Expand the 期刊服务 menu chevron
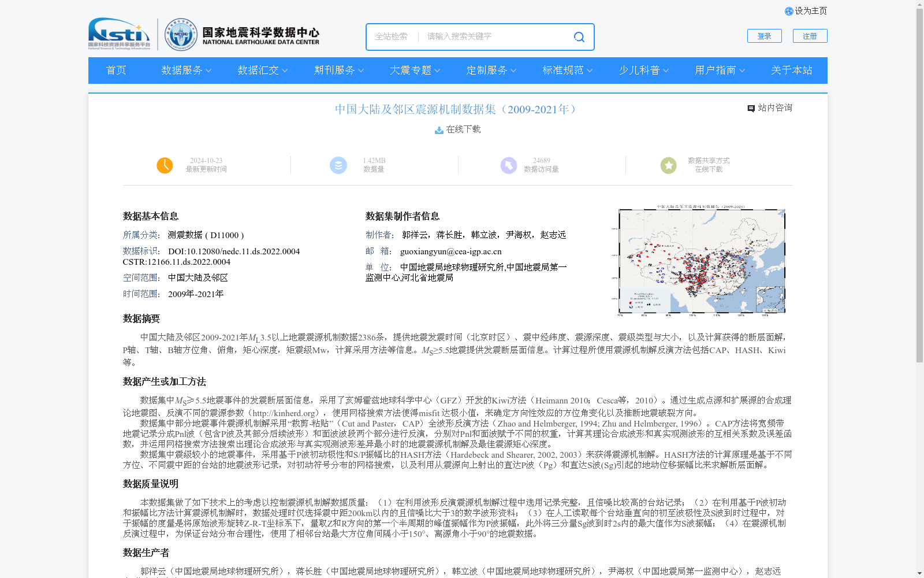 [x=361, y=71]
